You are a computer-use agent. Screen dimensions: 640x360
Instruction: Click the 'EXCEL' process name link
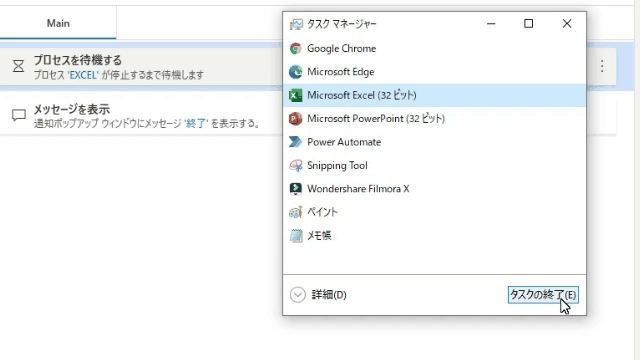click(83, 75)
